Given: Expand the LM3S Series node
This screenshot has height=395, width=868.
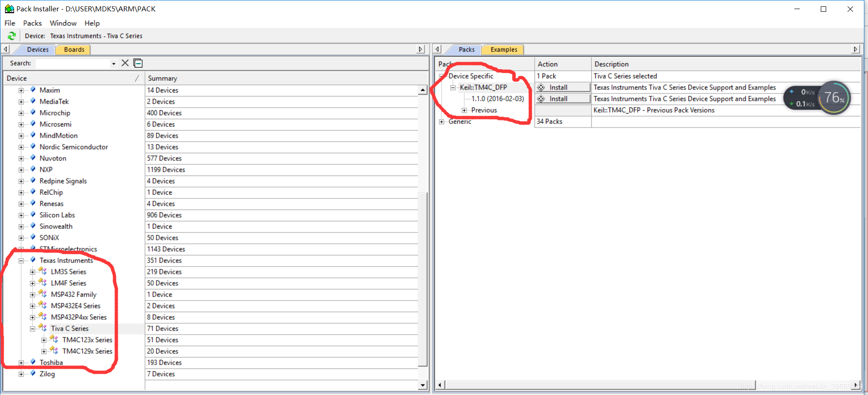Looking at the screenshot, I should pyautogui.click(x=32, y=272).
